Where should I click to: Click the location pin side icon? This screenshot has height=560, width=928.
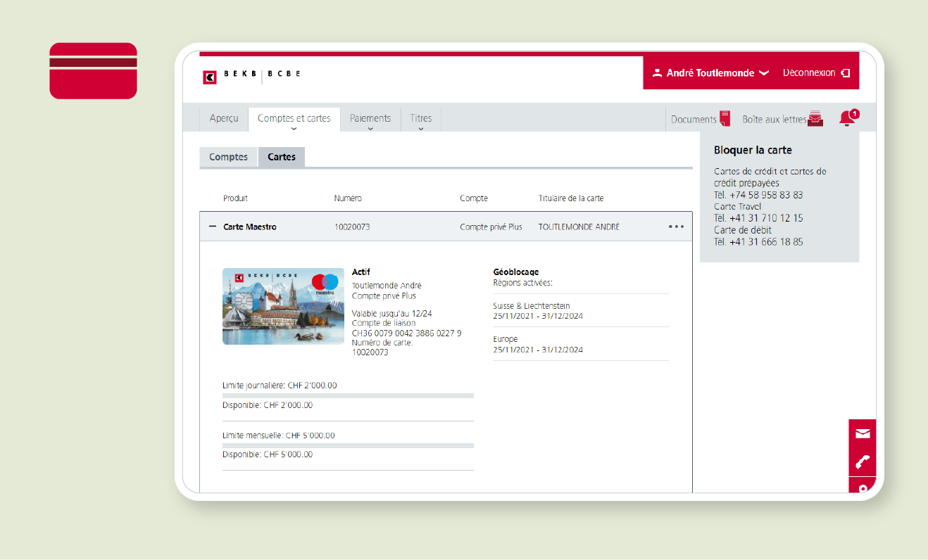[862, 488]
